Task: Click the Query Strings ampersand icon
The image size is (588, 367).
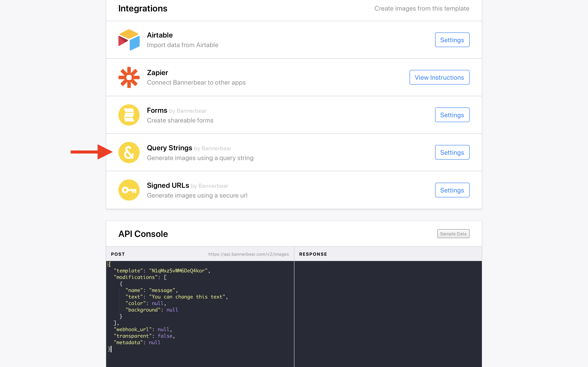Action: click(129, 153)
